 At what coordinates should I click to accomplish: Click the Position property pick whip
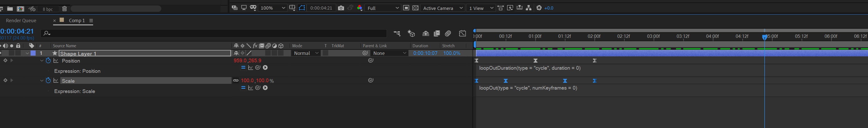(371, 61)
